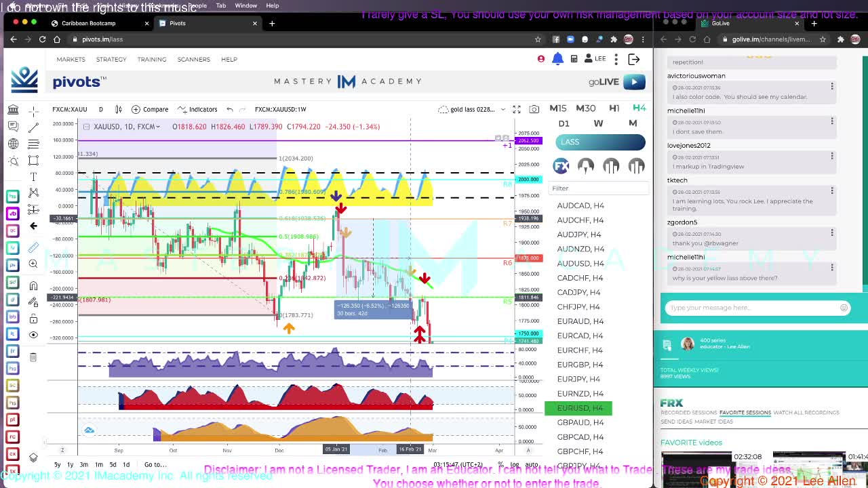The height and width of the screenshot is (488, 868).
Task: Open options for avictoriouswoman chat message
Action: tap(832, 86)
